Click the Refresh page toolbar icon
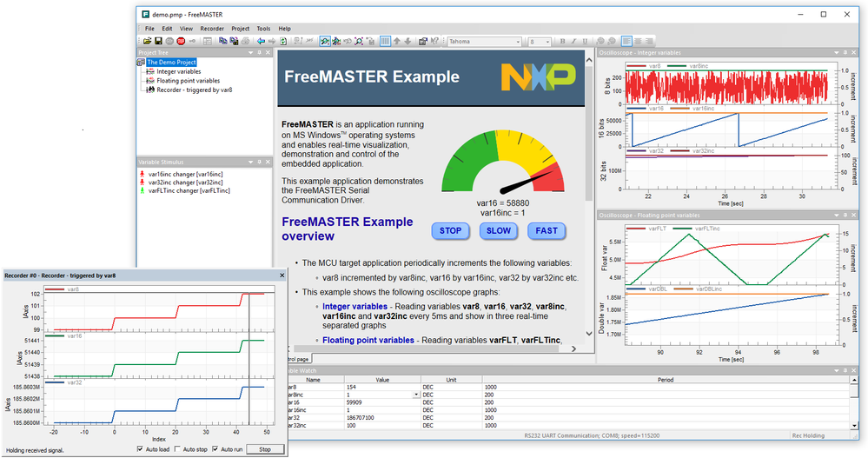 click(x=283, y=41)
